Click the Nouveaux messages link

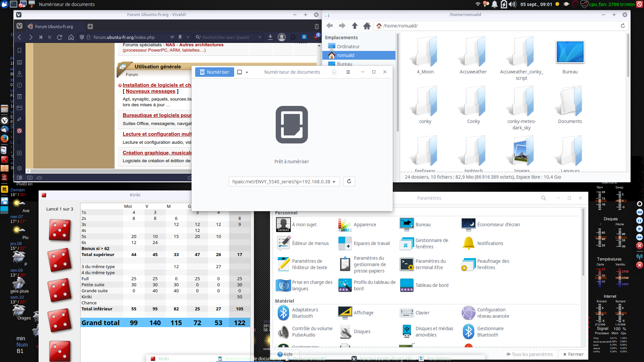point(151,91)
